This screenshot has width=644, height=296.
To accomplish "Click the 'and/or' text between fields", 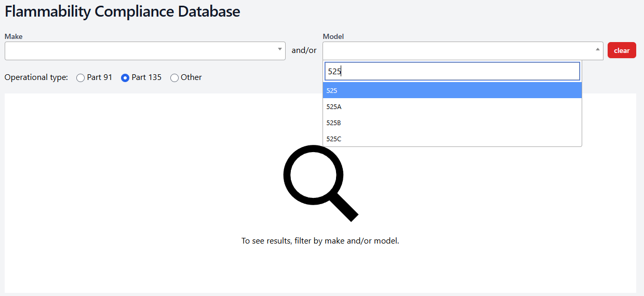I will click(304, 50).
